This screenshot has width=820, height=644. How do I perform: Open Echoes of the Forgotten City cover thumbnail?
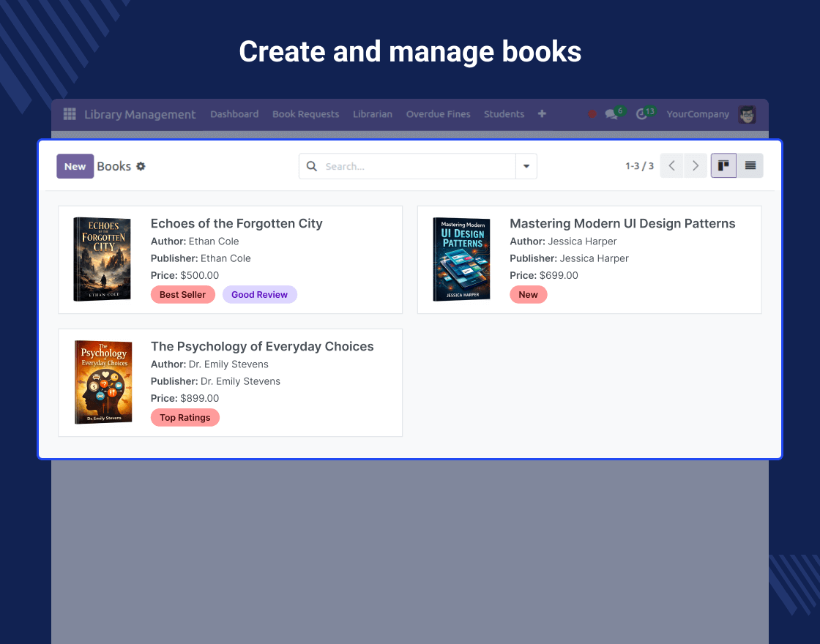(x=102, y=259)
